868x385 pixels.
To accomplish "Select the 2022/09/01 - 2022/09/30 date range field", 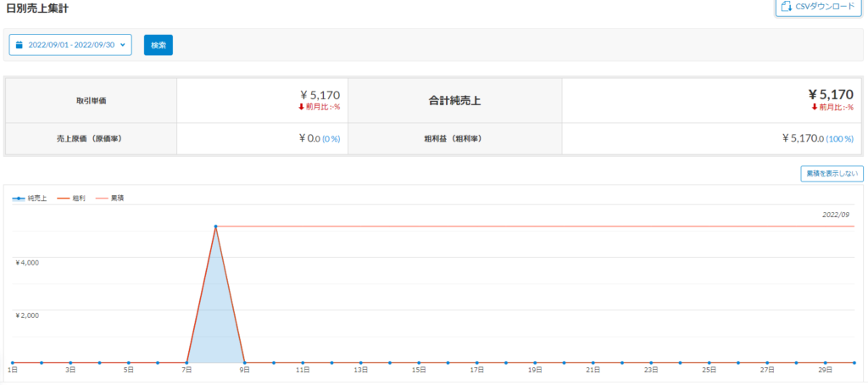I will [x=71, y=44].
